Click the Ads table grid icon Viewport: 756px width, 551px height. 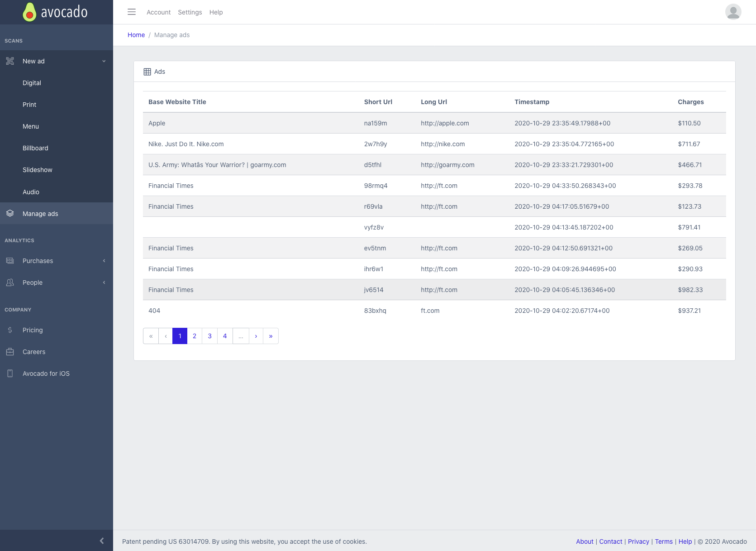tap(147, 72)
